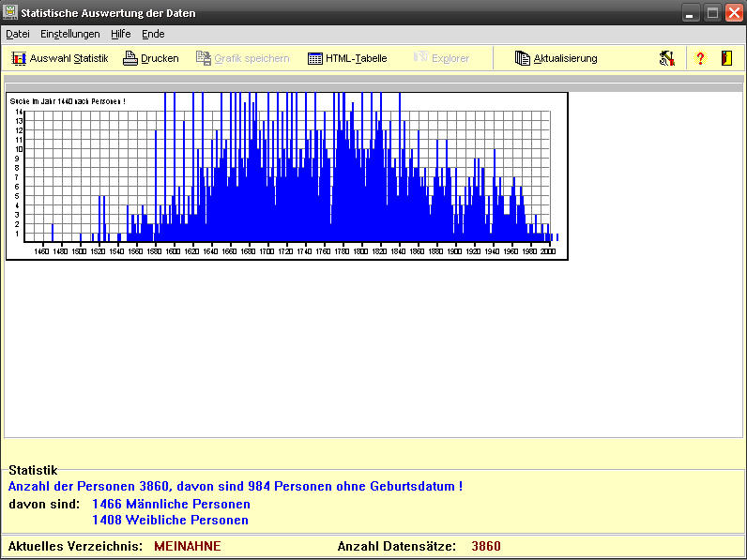
Task: Click the y-axis value 7
Action: [18, 177]
